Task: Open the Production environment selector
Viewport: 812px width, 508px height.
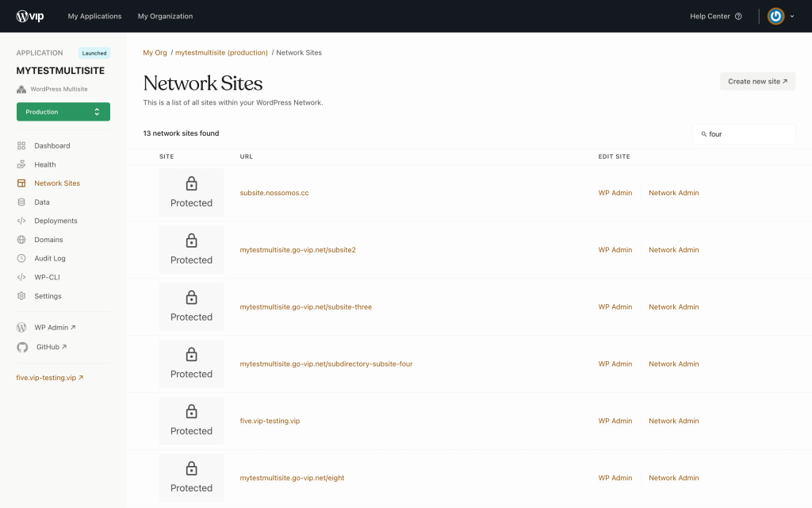Action: coord(63,111)
